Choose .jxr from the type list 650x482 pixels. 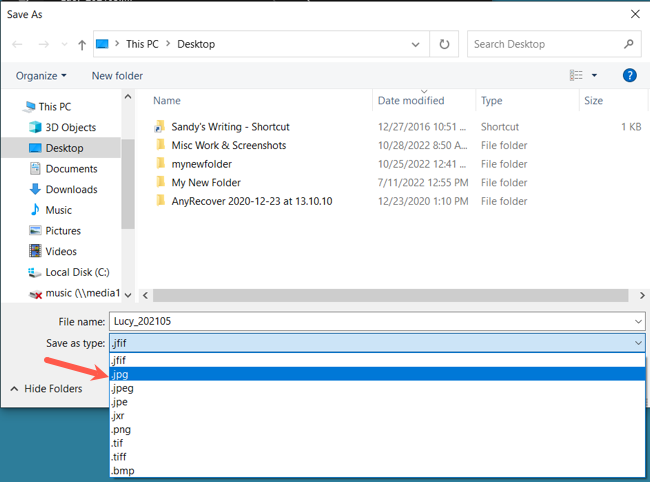[377, 415]
